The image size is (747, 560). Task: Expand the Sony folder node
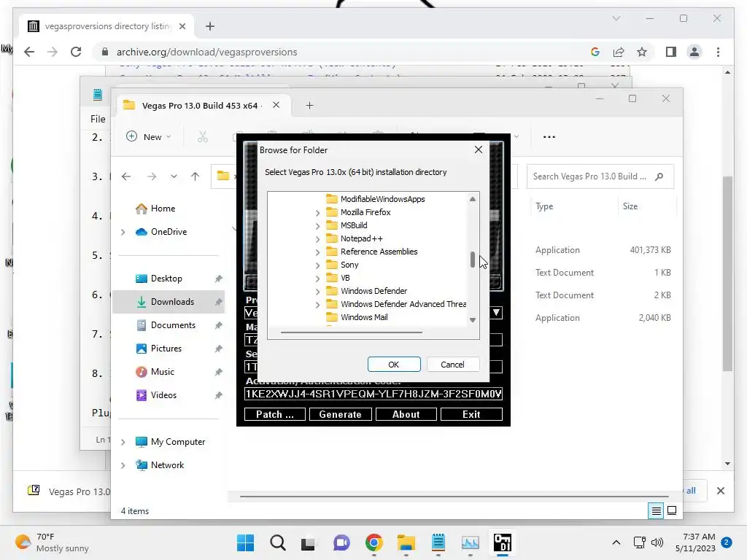coord(318,265)
